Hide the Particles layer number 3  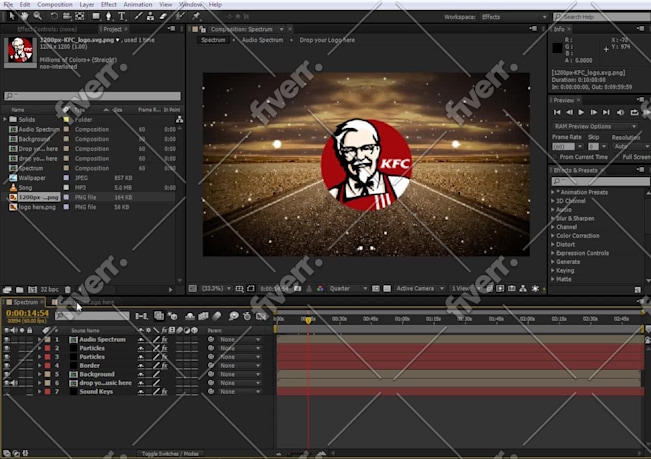coord(7,357)
